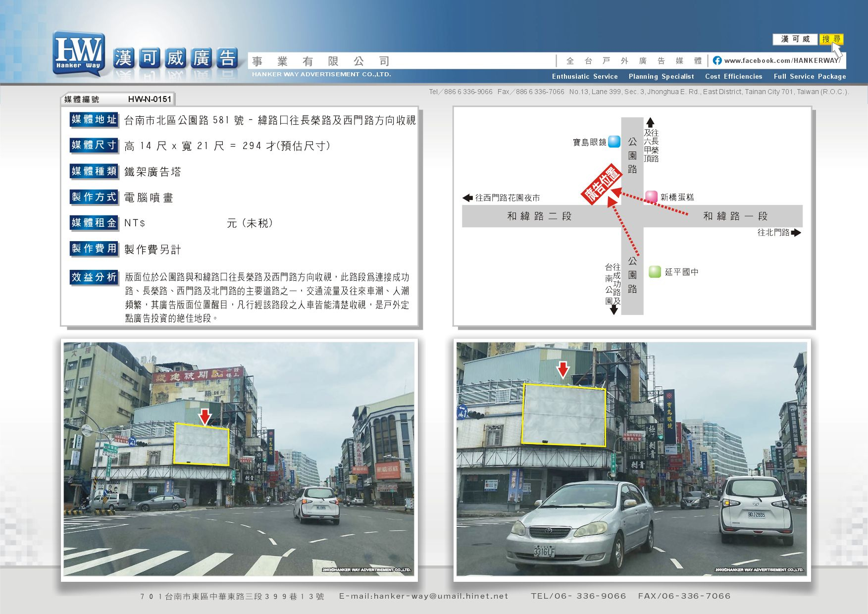Select the 製作費用 label
This screenshot has height=614, width=868.
click(94, 249)
